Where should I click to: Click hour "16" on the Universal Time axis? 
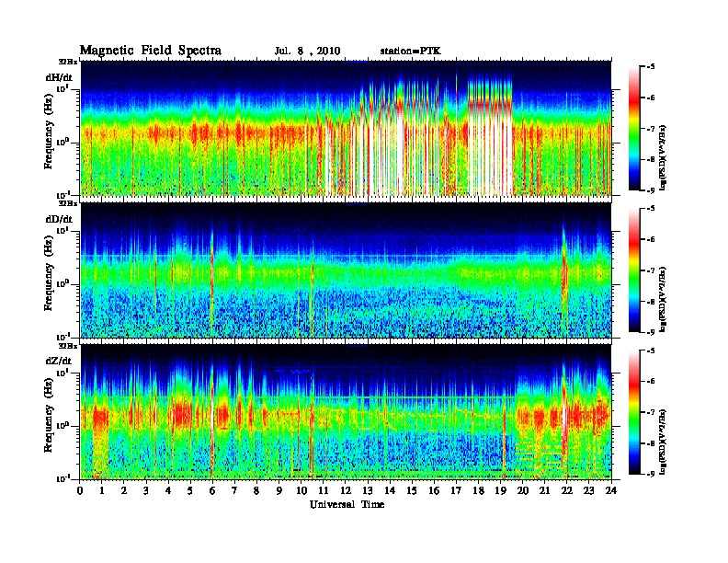click(434, 490)
